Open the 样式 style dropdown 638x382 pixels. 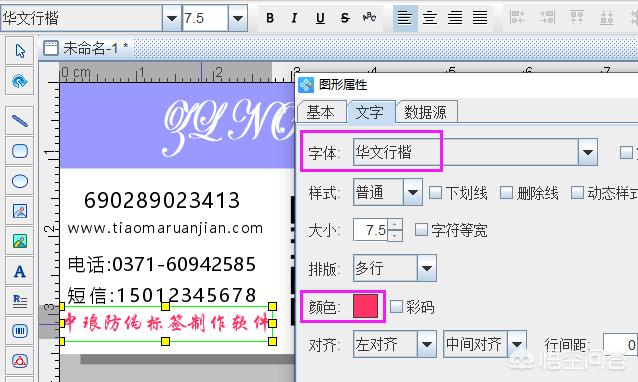pos(413,192)
